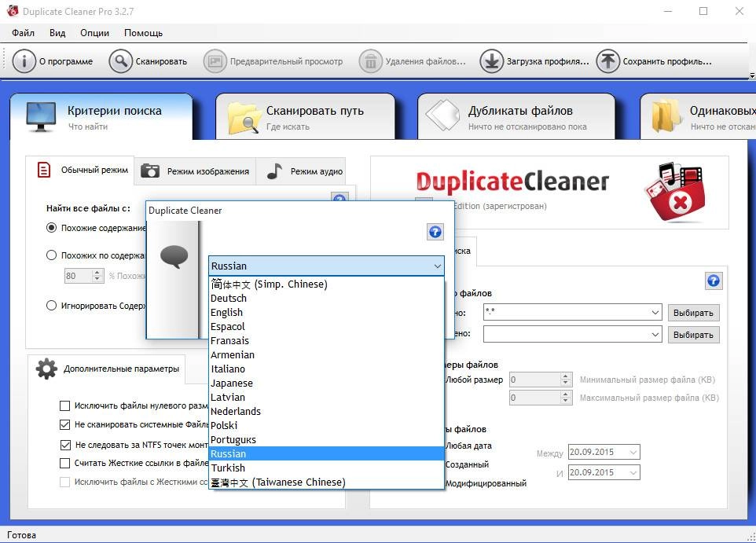Switch to Критерии поиска tab
Viewport: 756px width, 543px height.
tap(101, 117)
